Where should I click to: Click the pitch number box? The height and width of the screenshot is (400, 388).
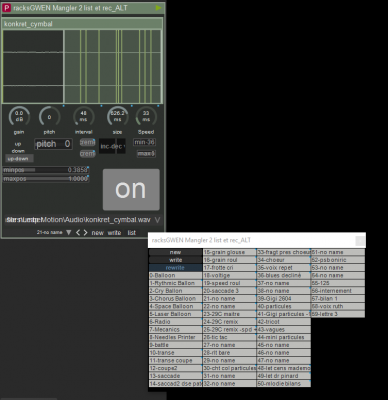point(53,144)
